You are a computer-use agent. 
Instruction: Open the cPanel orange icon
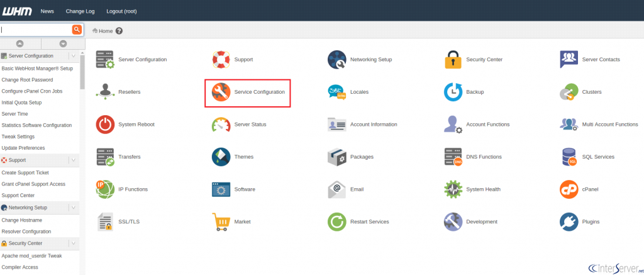tap(569, 189)
